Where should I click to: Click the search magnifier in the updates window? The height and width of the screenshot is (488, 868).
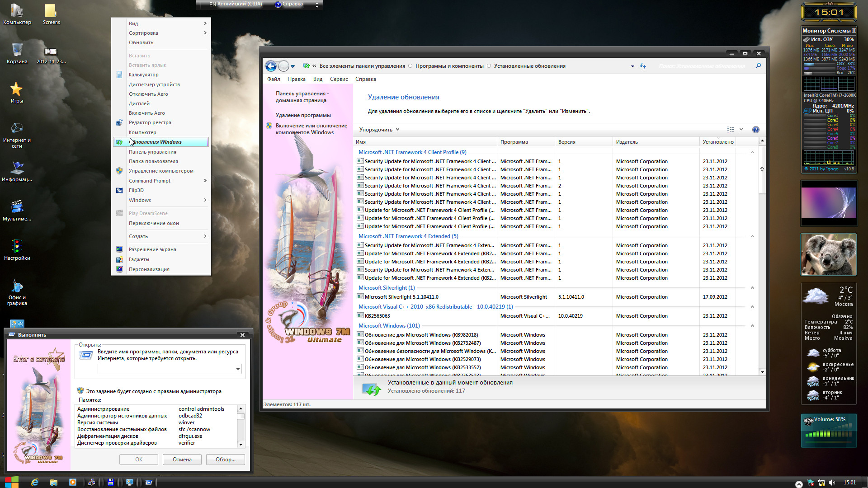(758, 66)
